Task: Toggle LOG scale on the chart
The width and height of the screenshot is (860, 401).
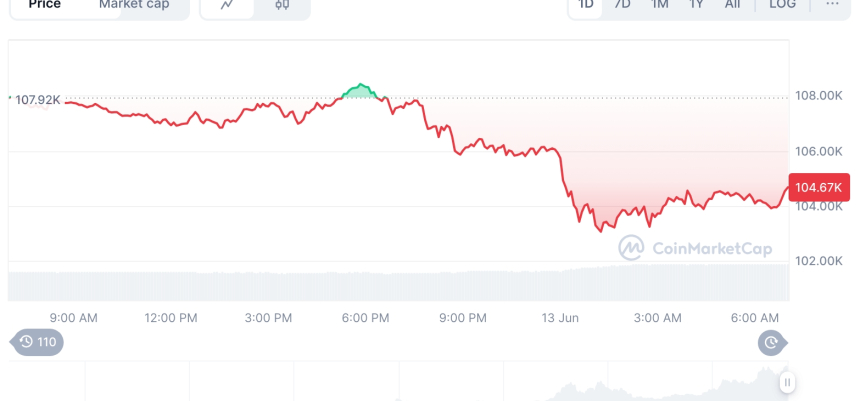Action: point(783,5)
